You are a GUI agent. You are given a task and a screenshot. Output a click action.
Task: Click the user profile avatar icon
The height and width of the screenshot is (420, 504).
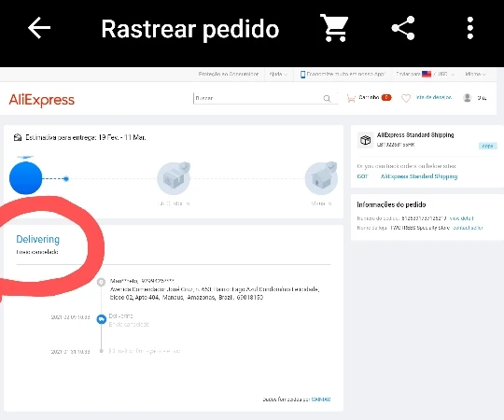(468, 98)
